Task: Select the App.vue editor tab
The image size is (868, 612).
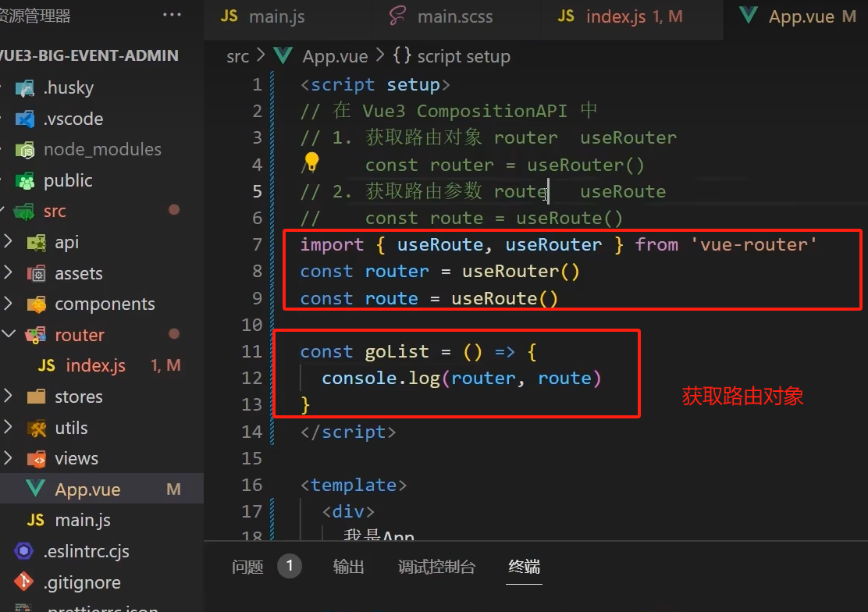Action: click(x=797, y=16)
